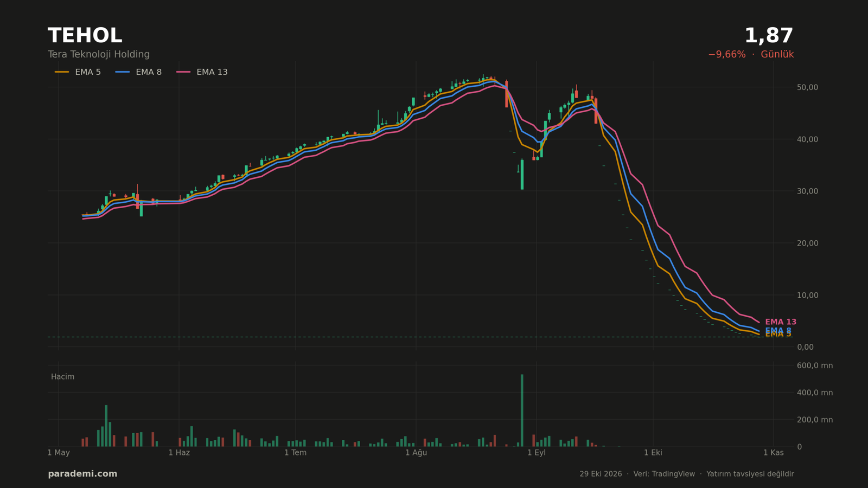The width and height of the screenshot is (868, 488).
Task: Open the parademi.com source link
Action: [x=82, y=474]
